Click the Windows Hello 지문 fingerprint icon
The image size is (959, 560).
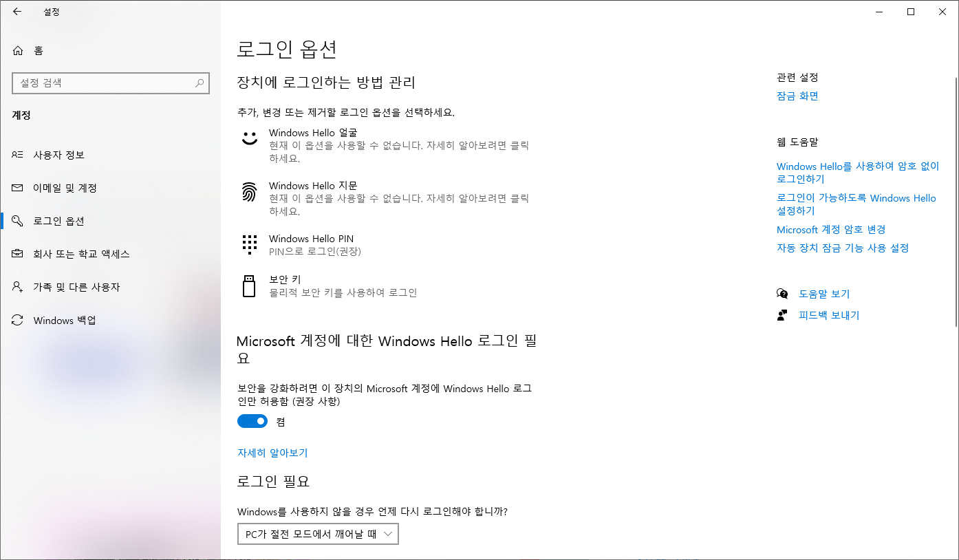(248, 191)
